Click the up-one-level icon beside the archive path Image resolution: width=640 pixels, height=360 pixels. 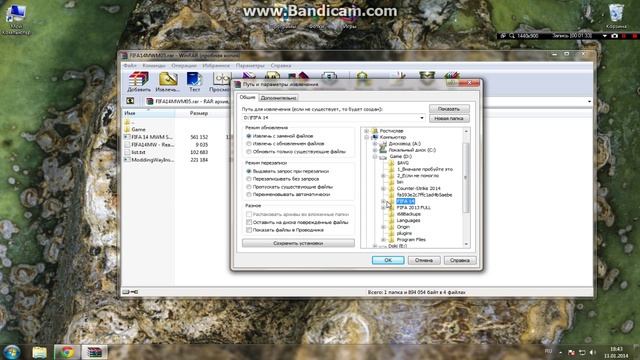click(x=130, y=101)
